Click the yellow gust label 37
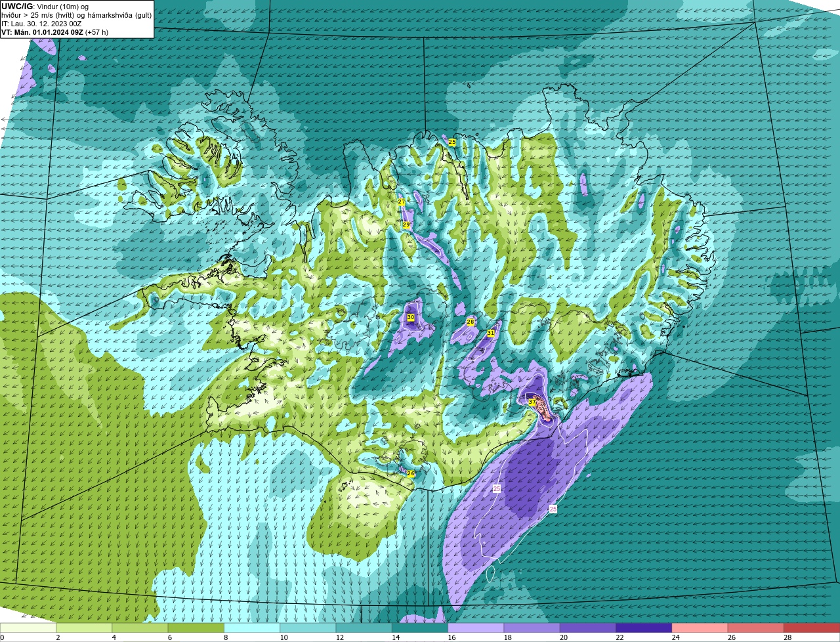Image resolution: width=840 pixels, height=642 pixels. pyautogui.click(x=532, y=402)
